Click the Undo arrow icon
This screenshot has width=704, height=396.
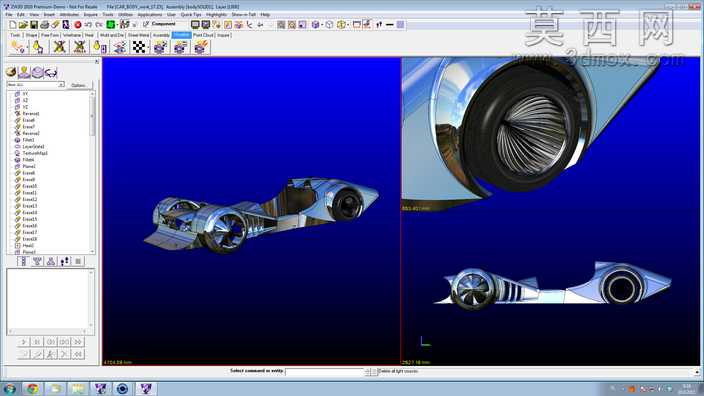[88, 25]
